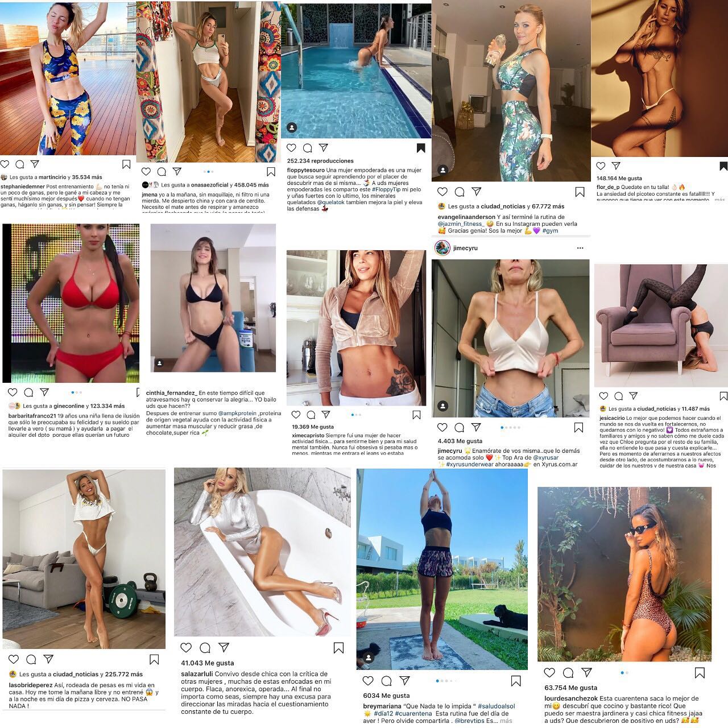Like the salazarluli bathtub post
Screen dimensions: 728x728
pyautogui.click(x=186, y=648)
